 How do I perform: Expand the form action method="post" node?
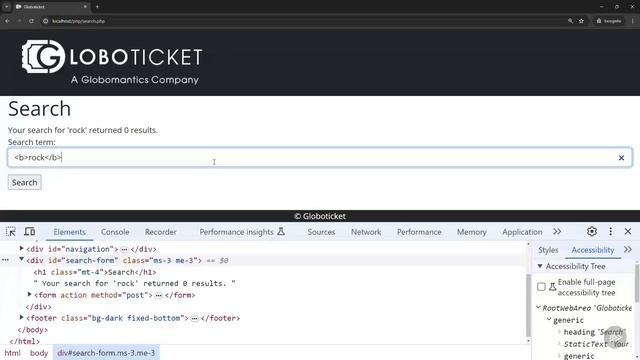point(29,294)
